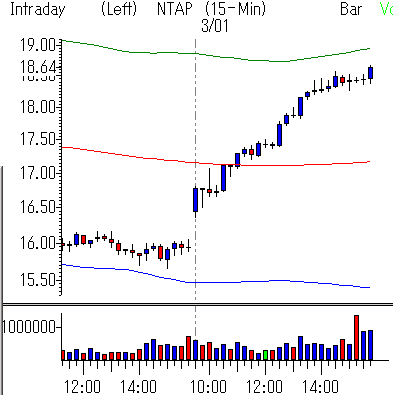The height and width of the screenshot is (395, 393).
Task: Select the NTAP ticker symbol
Action: (x=175, y=9)
